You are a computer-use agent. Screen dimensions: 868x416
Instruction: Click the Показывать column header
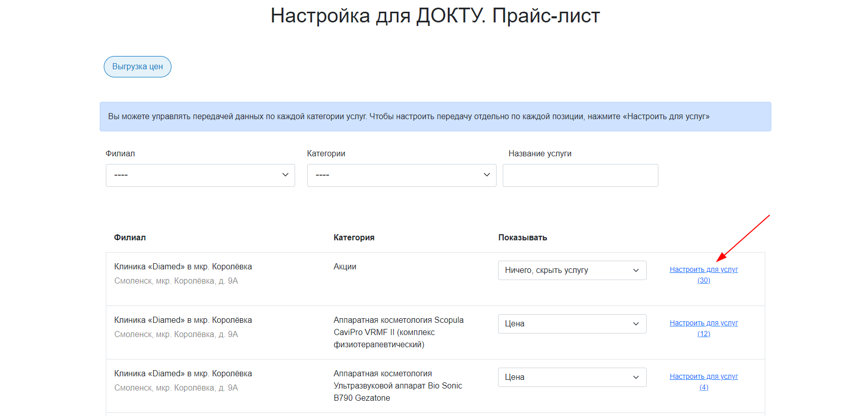pos(523,238)
